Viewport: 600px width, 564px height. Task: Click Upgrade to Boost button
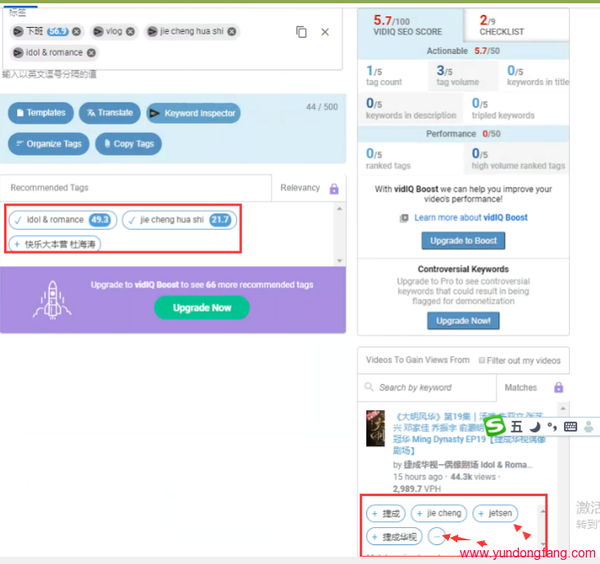point(463,241)
